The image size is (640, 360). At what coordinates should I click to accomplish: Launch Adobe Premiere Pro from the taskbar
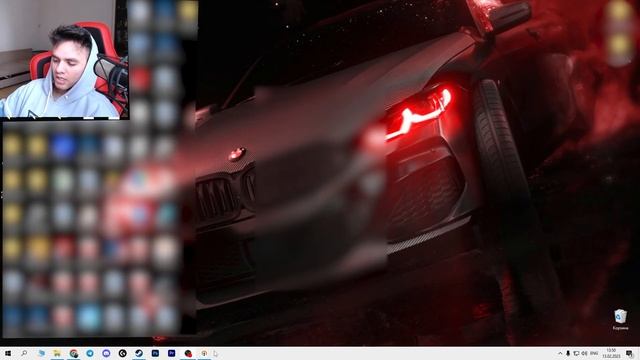coord(171,353)
